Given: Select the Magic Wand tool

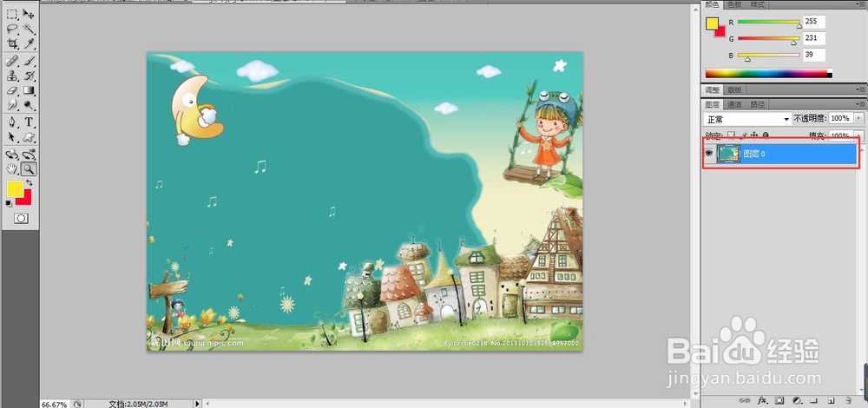Looking at the screenshot, I should 29,29.
